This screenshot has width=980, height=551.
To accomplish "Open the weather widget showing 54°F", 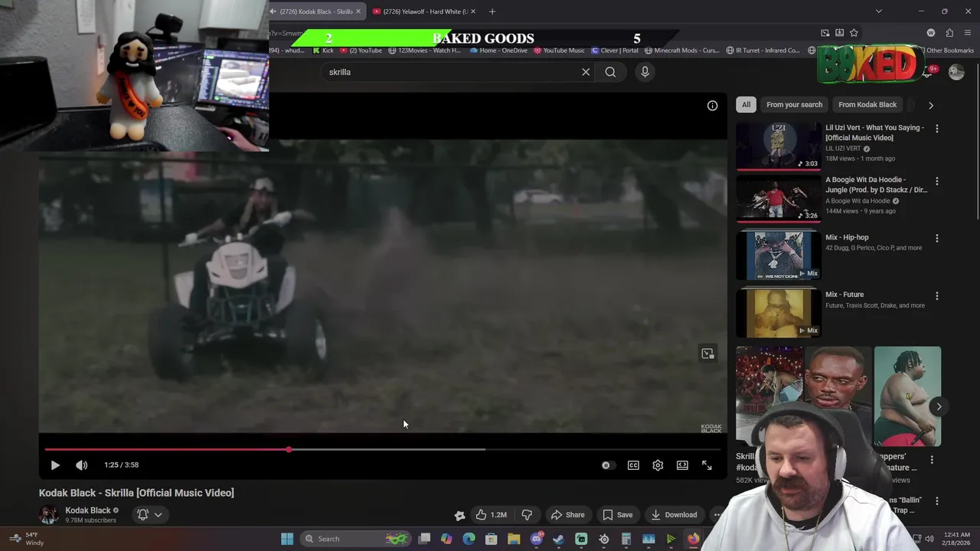I will (x=27, y=539).
